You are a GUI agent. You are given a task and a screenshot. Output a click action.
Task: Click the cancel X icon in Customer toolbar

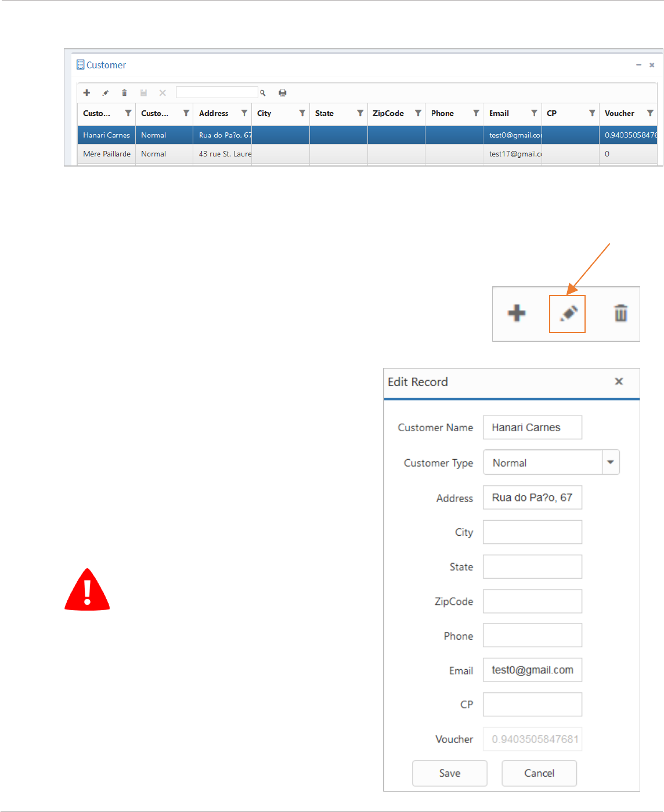tap(163, 93)
